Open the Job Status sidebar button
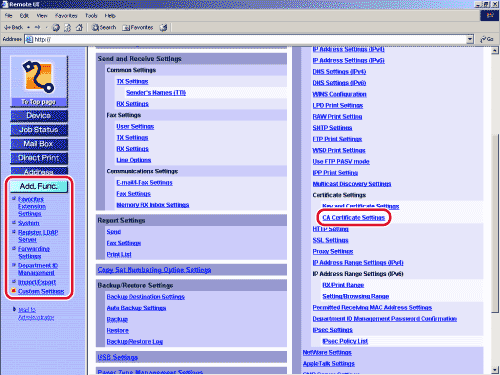Viewport: 500px width, 375px height. (39, 130)
